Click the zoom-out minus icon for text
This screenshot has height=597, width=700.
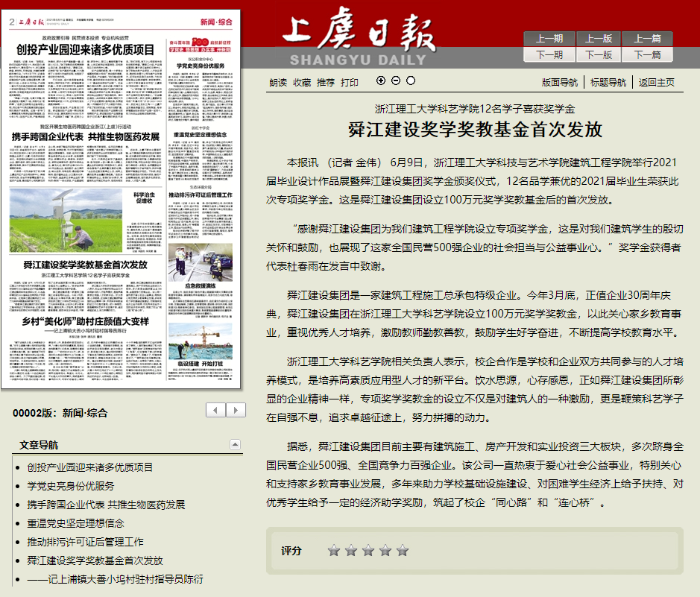click(396, 80)
